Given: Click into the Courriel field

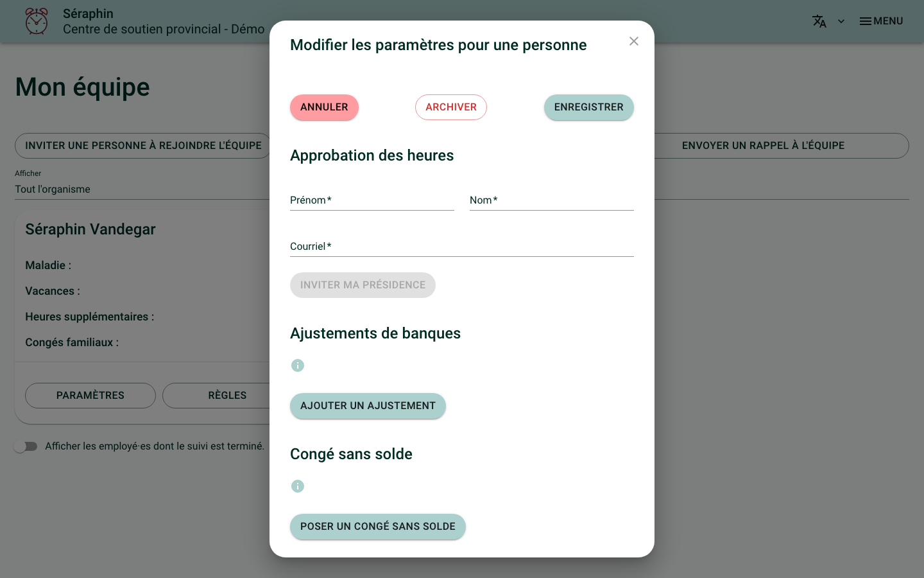Looking at the screenshot, I should tap(462, 247).
